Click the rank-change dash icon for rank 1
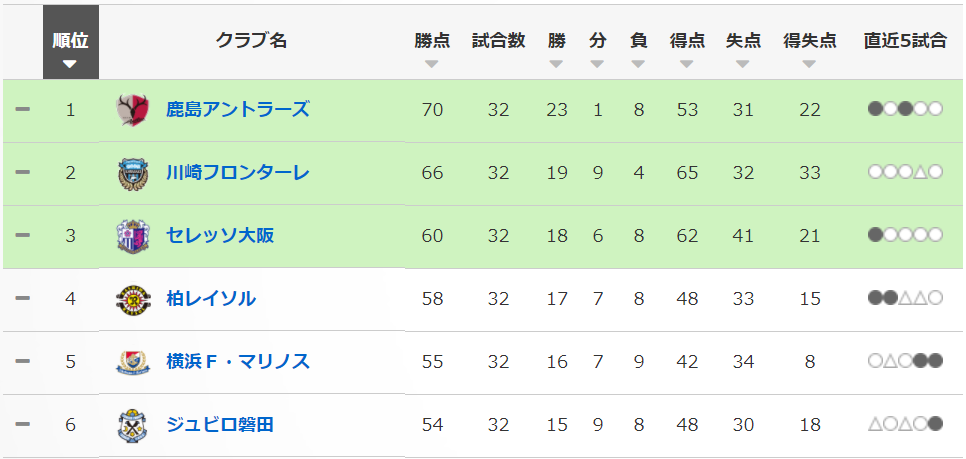 (22, 109)
